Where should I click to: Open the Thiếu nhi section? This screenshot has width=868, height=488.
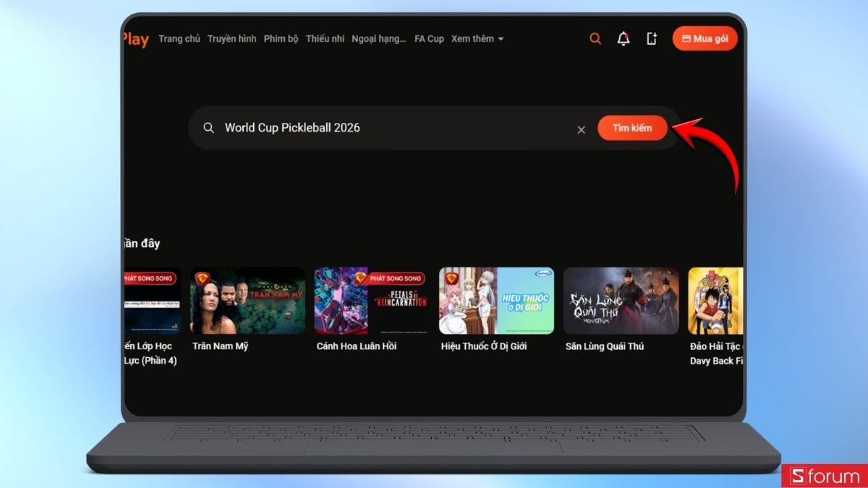[325, 39]
